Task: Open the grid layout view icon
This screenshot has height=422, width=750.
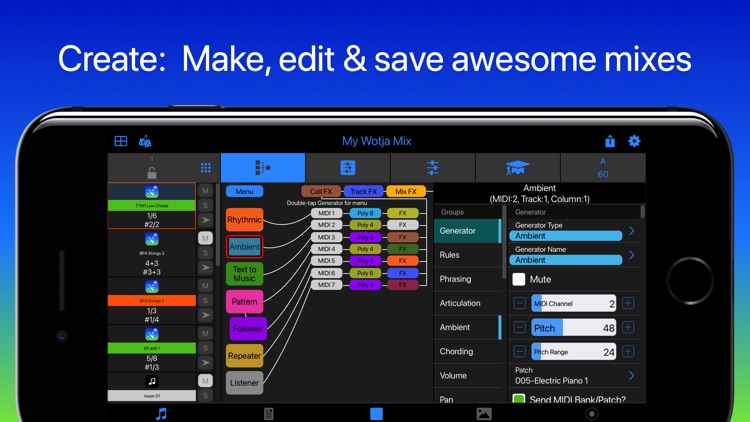Action: click(121, 141)
